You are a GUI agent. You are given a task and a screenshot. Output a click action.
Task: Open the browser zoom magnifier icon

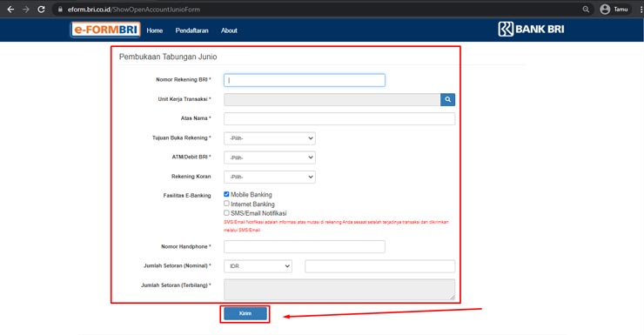coord(586,9)
